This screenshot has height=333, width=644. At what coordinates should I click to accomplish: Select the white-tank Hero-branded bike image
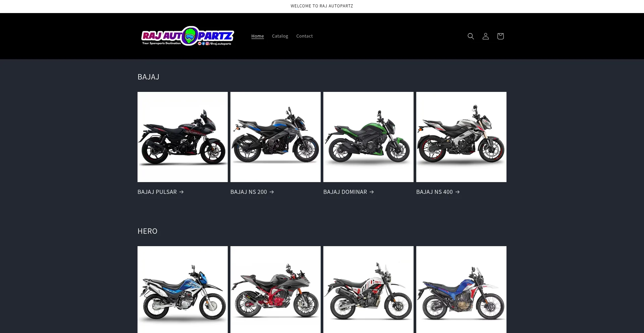[x=368, y=290]
